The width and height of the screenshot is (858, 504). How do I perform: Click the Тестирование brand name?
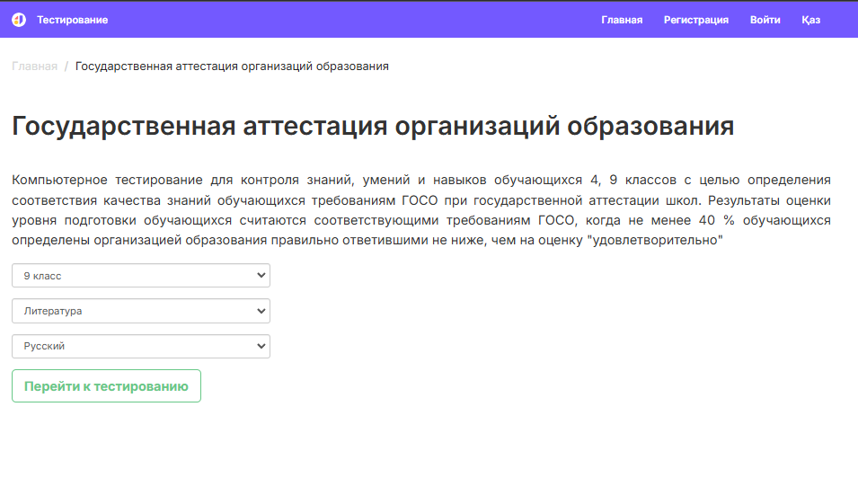[x=72, y=20]
